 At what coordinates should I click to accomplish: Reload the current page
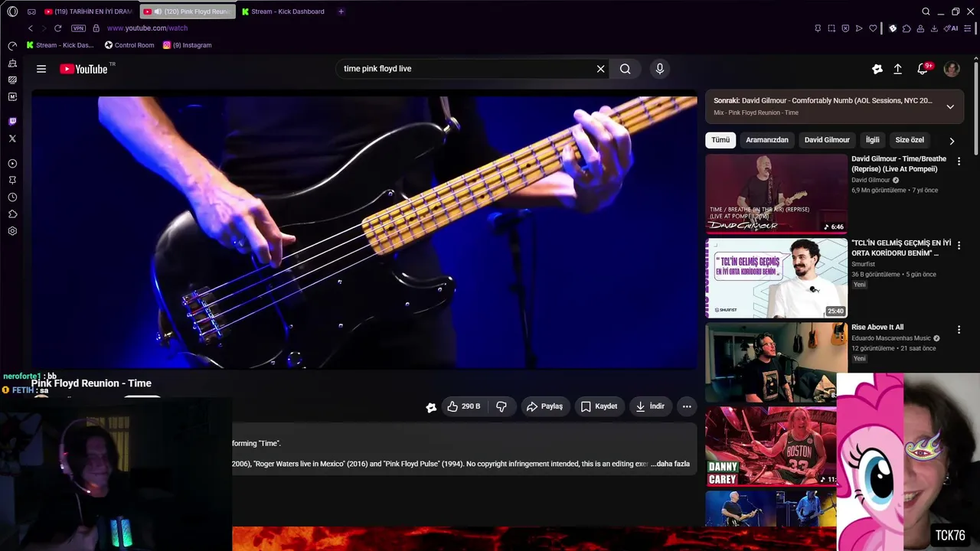tap(57, 28)
